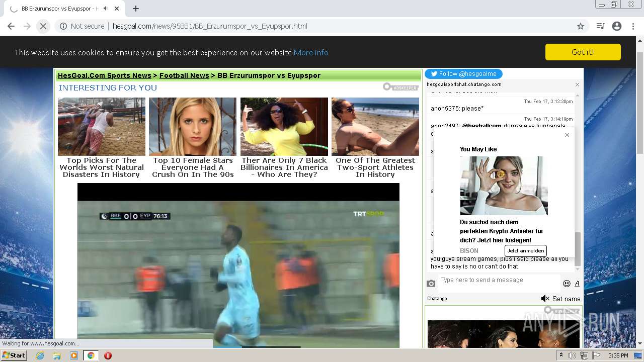
Task: Bookmark this page with the star
Action: pyautogui.click(x=581, y=26)
